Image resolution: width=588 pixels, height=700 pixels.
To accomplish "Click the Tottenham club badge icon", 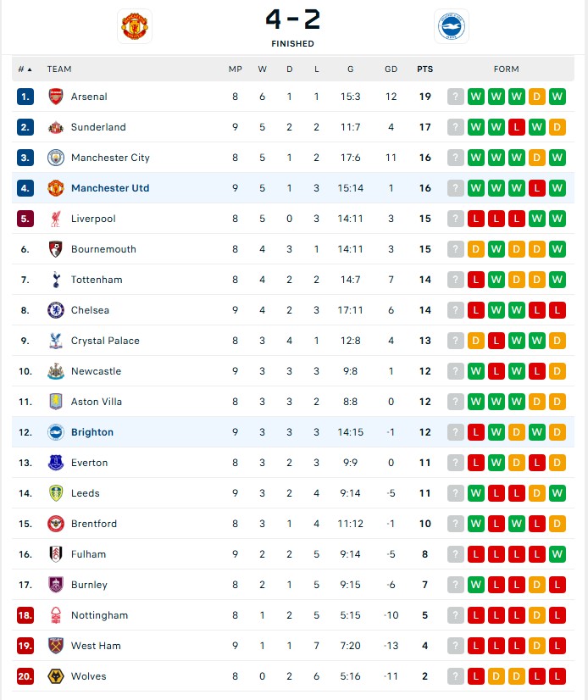I will pos(56,280).
